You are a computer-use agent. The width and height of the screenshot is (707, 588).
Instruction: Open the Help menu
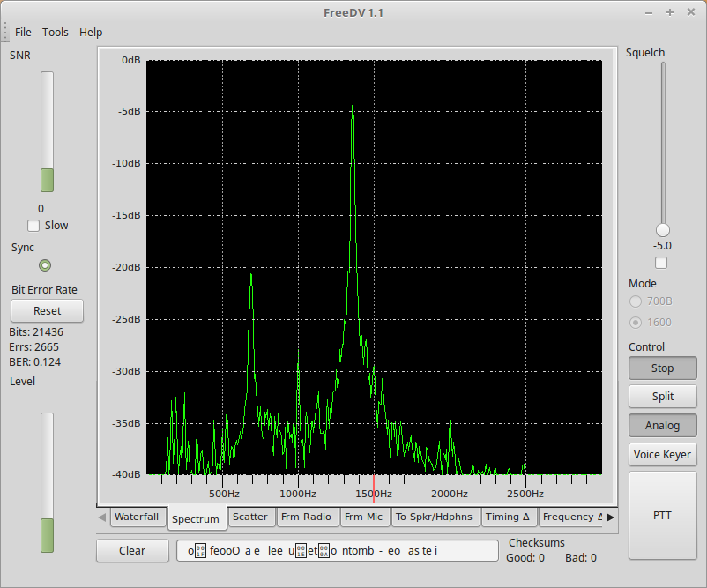click(91, 32)
